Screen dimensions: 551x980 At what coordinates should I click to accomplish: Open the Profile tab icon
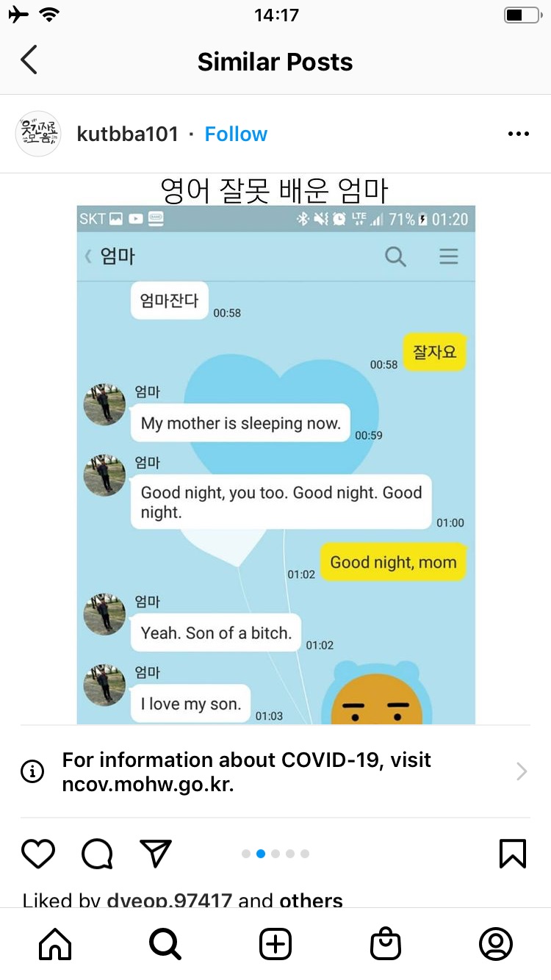pos(496,944)
